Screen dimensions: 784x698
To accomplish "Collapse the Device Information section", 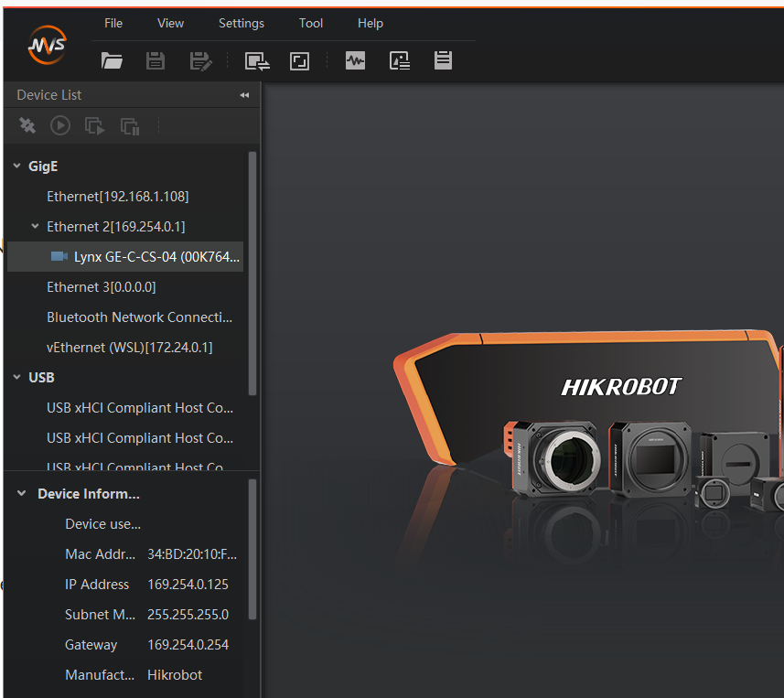I will pos(22,494).
